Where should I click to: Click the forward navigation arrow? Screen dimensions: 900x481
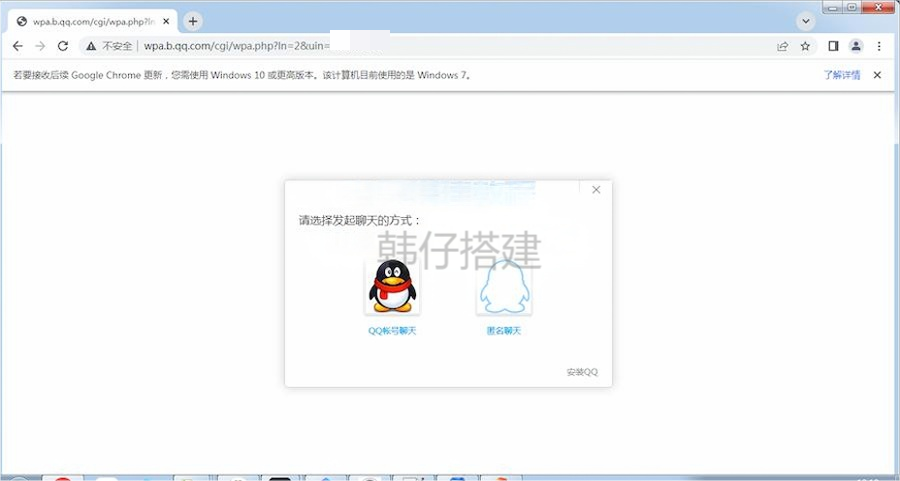pos(40,46)
